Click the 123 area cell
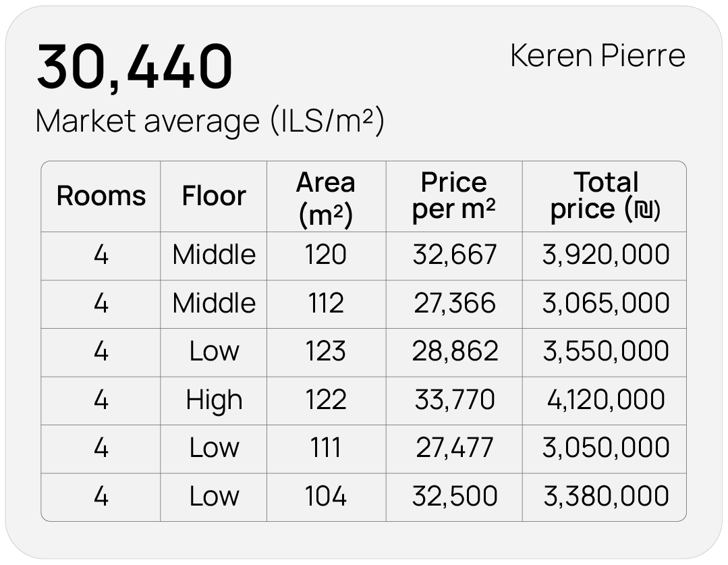728x565 pixels. (326, 352)
